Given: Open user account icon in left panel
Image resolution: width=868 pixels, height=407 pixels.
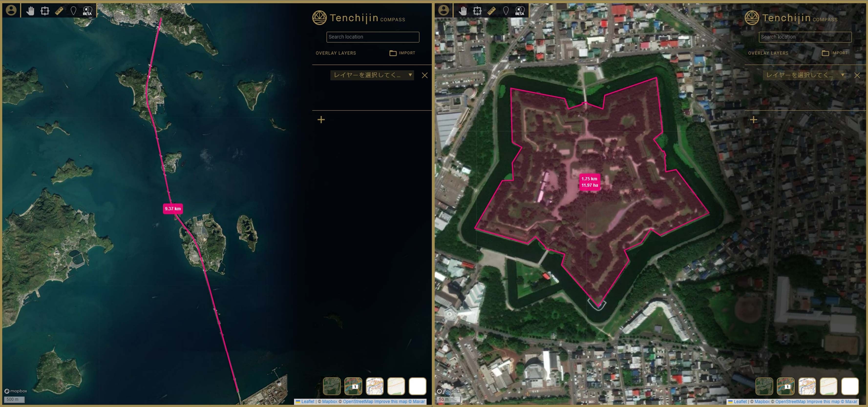Looking at the screenshot, I should [11, 10].
